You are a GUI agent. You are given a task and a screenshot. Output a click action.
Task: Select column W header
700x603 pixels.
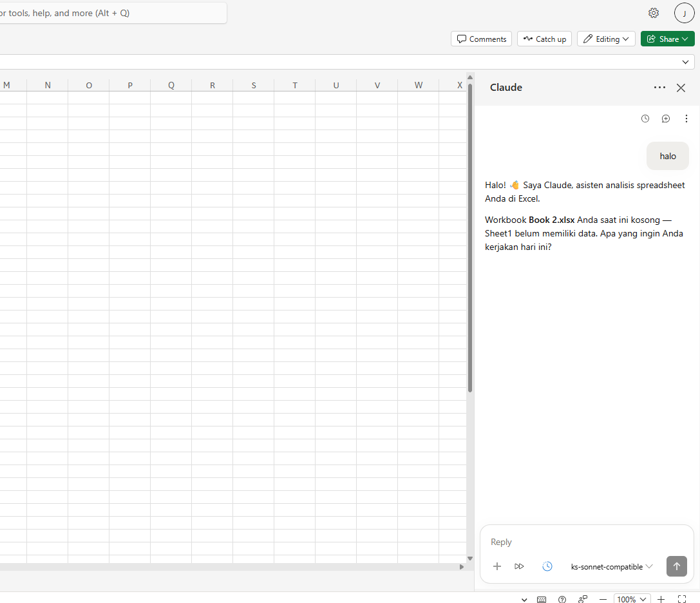[419, 85]
